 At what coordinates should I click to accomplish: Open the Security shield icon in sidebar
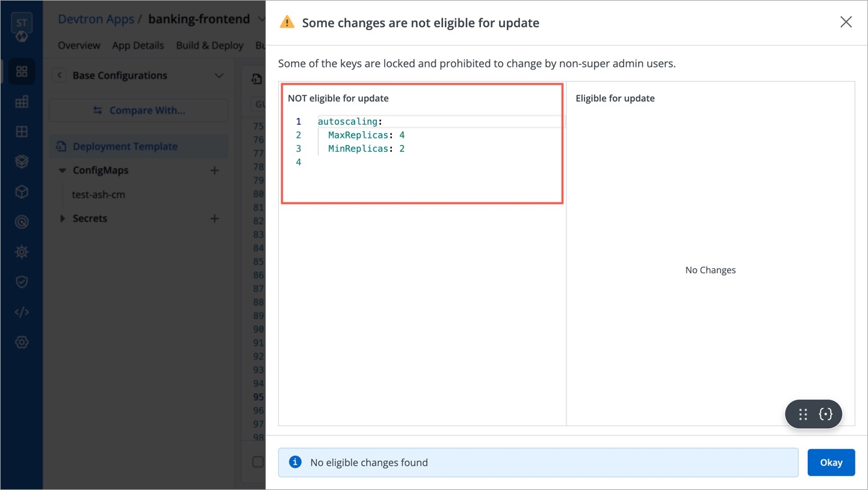coord(22,282)
